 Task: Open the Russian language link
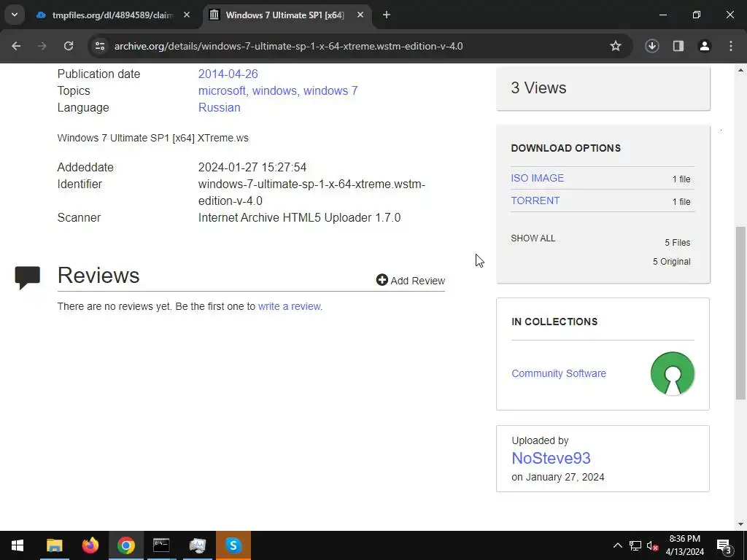point(219,108)
